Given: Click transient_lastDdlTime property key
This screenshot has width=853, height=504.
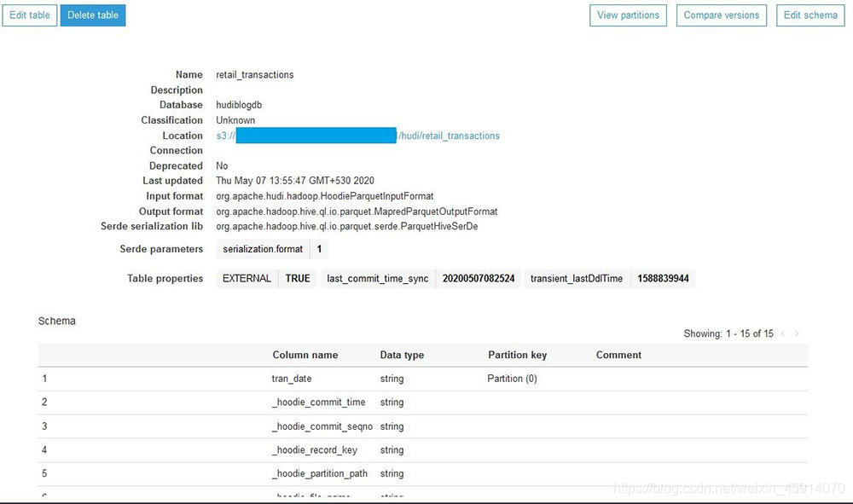Looking at the screenshot, I should (x=577, y=278).
